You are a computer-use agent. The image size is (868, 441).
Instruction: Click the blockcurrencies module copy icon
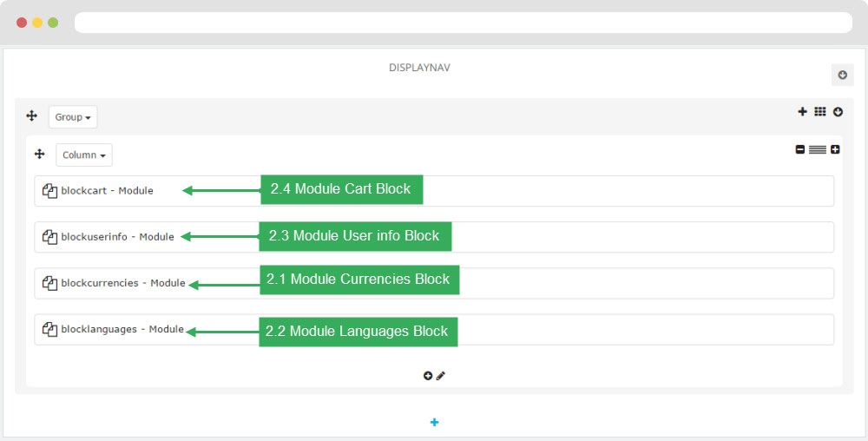coord(49,283)
